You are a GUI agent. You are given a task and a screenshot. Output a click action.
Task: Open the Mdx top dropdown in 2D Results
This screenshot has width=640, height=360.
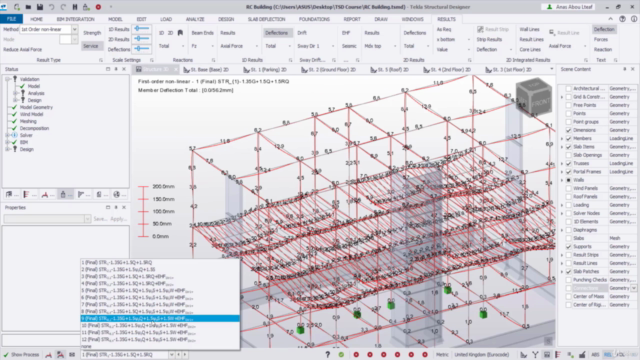(x=395, y=46)
